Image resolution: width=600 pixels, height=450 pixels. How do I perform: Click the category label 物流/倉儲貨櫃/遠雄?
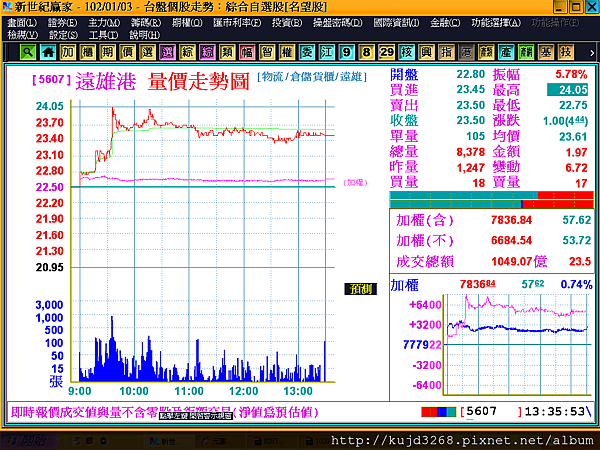pyautogui.click(x=312, y=77)
